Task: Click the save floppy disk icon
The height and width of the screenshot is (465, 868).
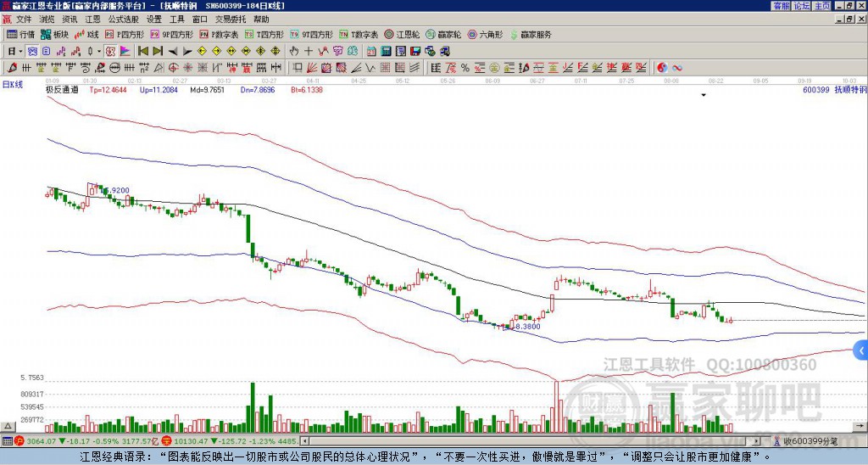Action: pyautogui.click(x=415, y=52)
